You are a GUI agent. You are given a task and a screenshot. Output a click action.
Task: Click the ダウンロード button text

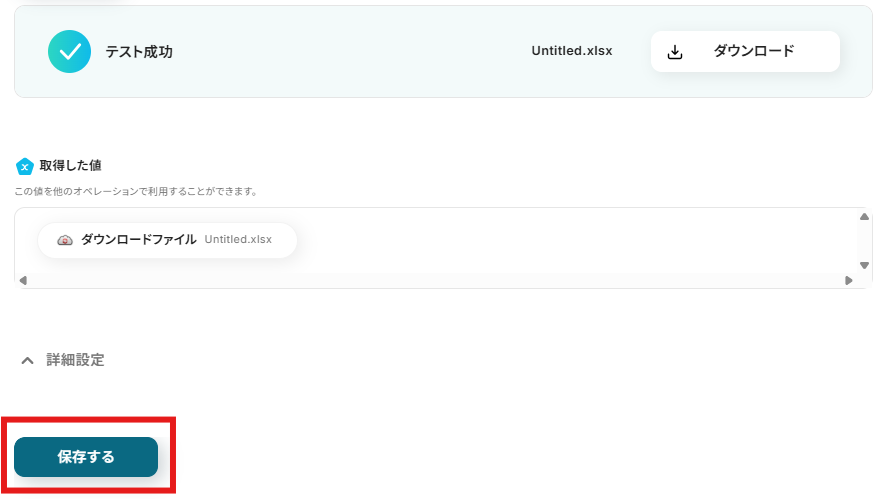pyautogui.click(x=753, y=51)
